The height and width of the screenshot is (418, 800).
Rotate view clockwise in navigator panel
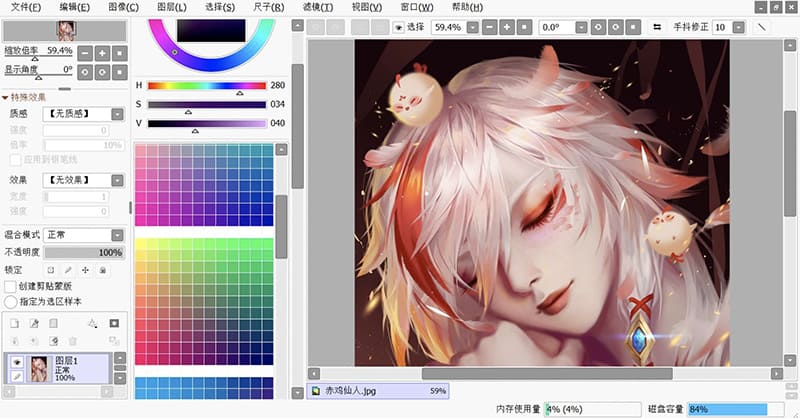(x=102, y=72)
